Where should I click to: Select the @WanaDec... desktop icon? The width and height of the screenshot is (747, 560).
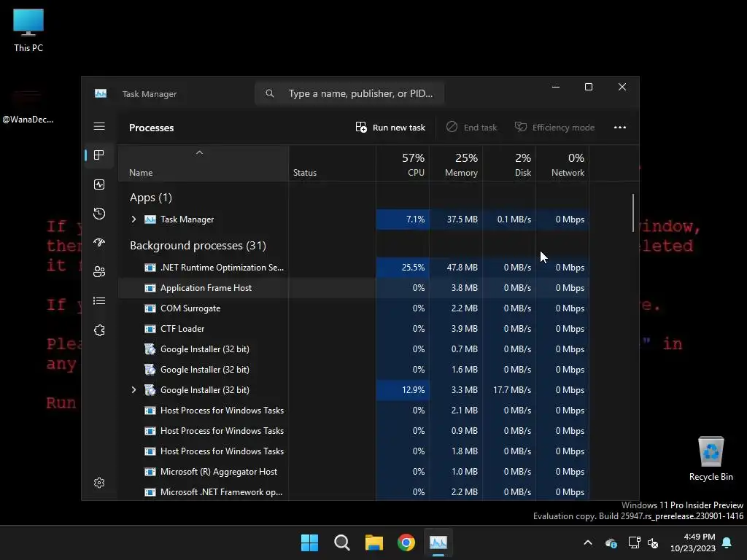(28, 107)
